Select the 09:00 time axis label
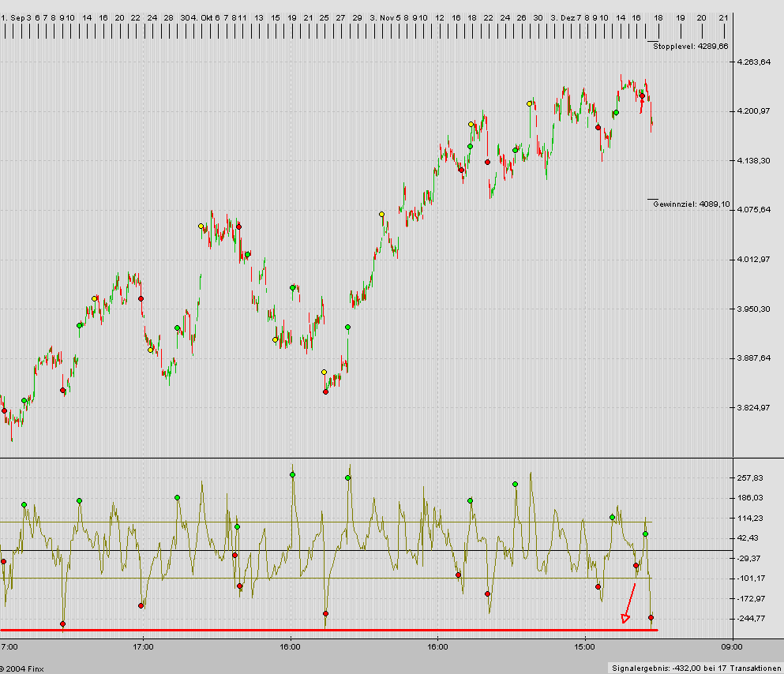Image resolution: width=784 pixels, height=674 pixels. point(732,647)
